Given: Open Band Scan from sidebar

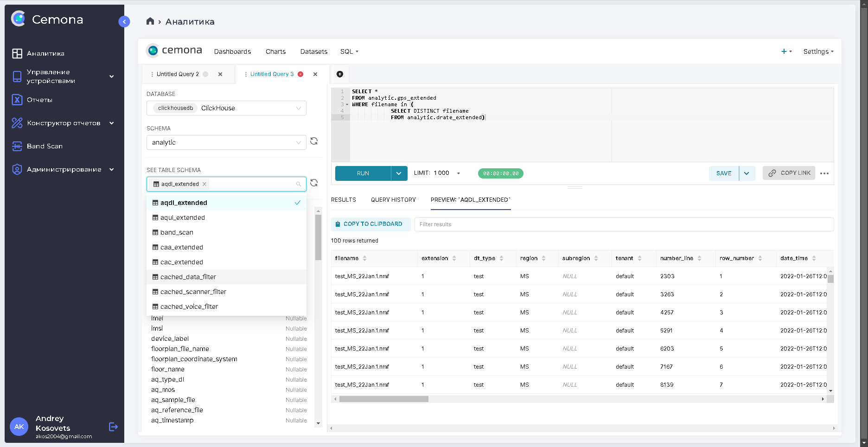Looking at the screenshot, I should 45,146.
